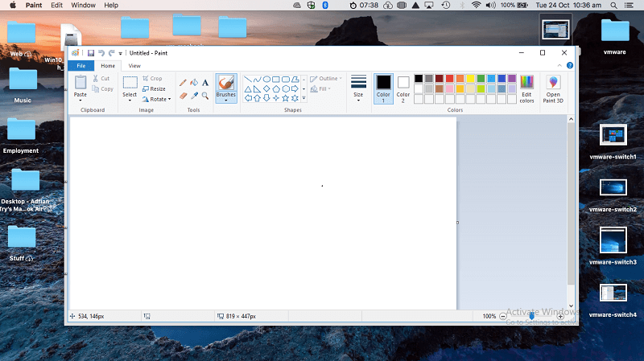Open the File ribbon tab

coord(81,66)
